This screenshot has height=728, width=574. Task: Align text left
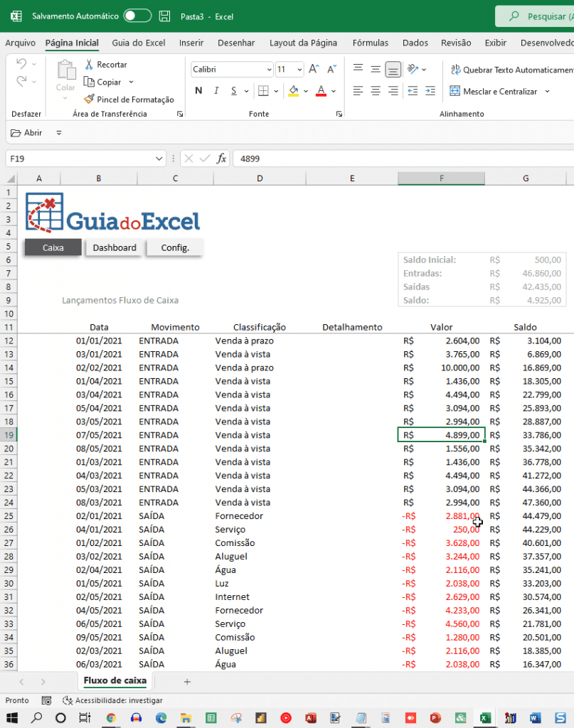[358, 90]
